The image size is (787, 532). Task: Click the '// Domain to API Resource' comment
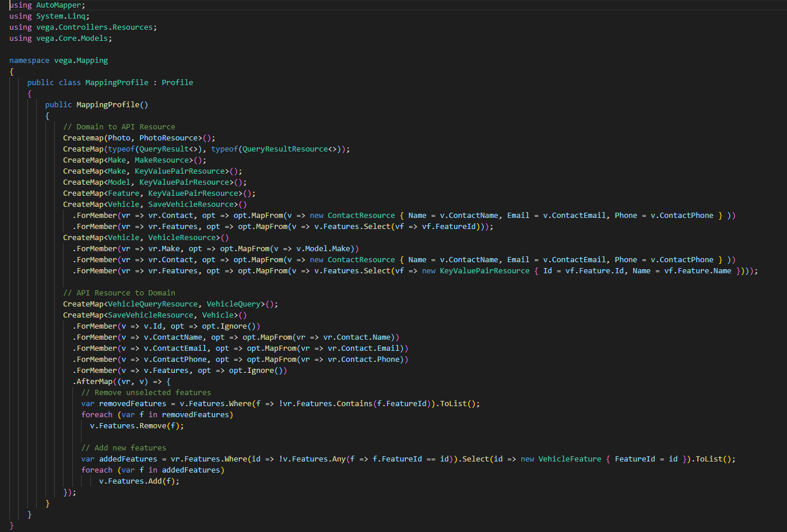(x=119, y=127)
